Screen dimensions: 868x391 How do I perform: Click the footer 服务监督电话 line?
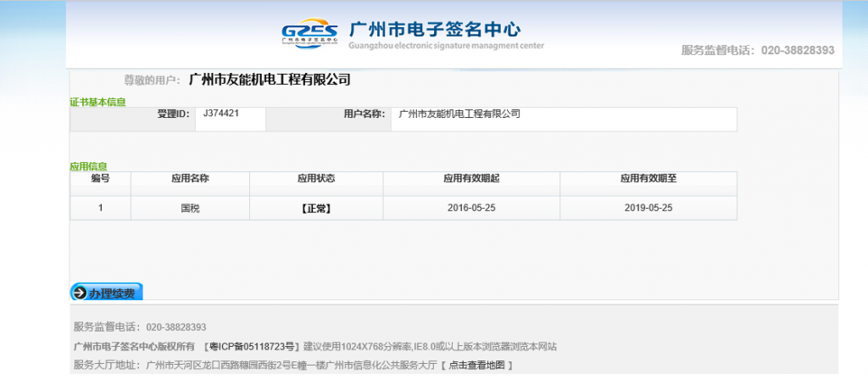coord(140,327)
